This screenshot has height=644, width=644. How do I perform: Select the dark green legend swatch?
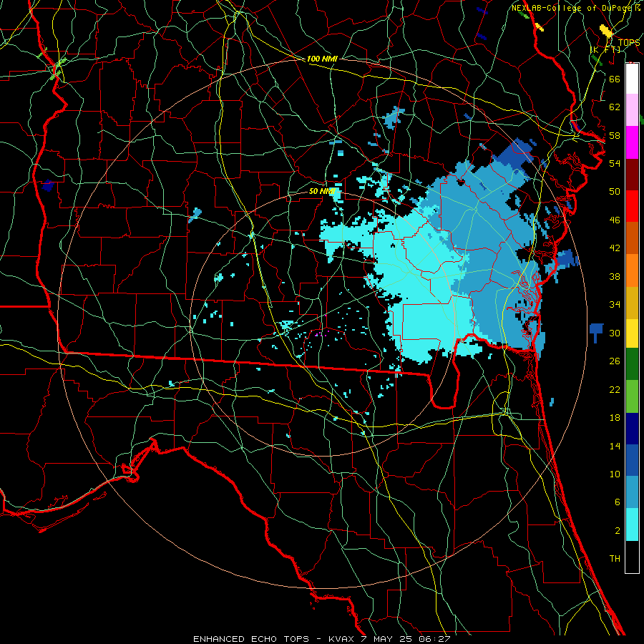tap(632, 364)
